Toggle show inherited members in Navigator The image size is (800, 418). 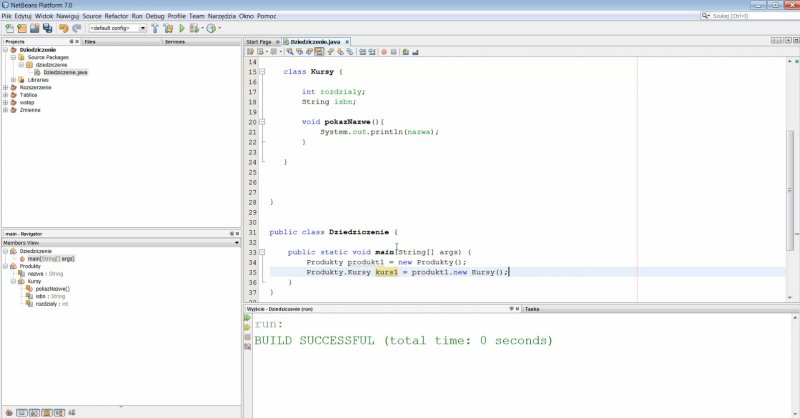(x=7, y=411)
